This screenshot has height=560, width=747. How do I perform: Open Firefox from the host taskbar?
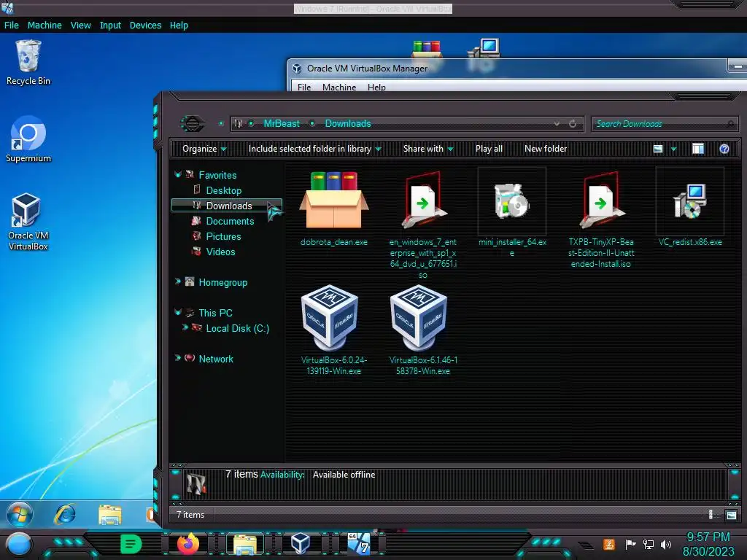[x=188, y=544]
